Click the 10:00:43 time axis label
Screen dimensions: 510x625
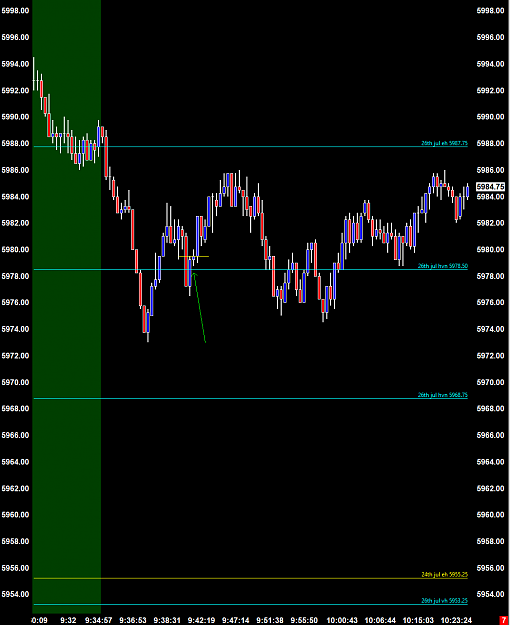coord(342,621)
